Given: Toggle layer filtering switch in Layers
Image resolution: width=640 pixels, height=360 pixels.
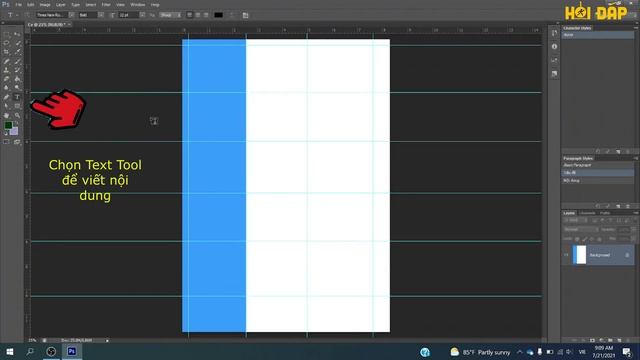Looking at the screenshot, I should coord(636,220).
